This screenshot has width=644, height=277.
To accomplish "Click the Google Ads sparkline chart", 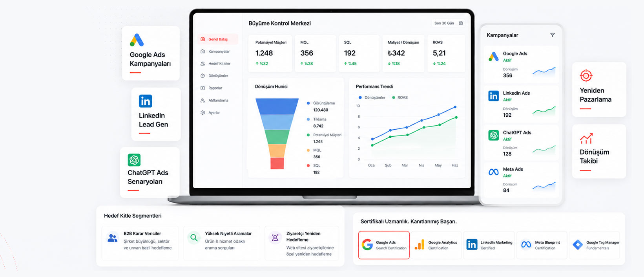I will pyautogui.click(x=544, y=71).
